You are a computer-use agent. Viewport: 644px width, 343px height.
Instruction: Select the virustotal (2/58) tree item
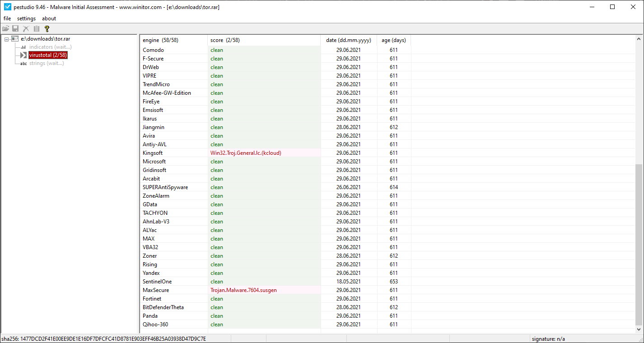pyautogui.click(x=47, y=55)
